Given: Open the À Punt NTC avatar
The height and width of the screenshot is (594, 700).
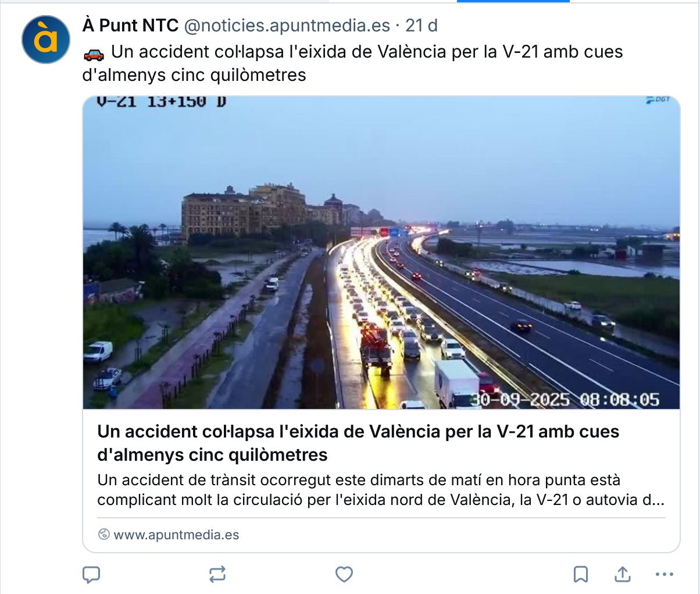Looking at the screenshot, I should tap(46, 40).
